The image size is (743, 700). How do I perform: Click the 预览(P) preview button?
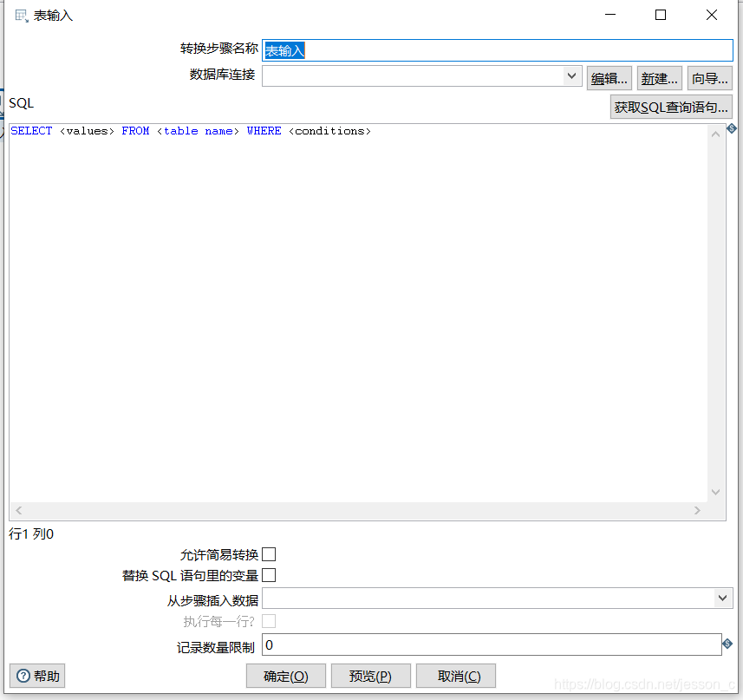(x=370, y=676)
